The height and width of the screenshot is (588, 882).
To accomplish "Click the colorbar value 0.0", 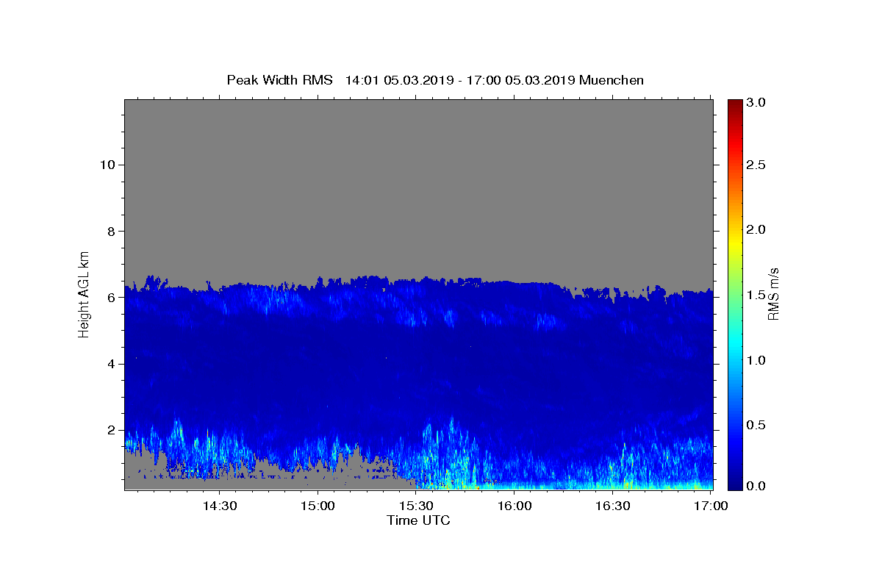I will tap(756, 486).
